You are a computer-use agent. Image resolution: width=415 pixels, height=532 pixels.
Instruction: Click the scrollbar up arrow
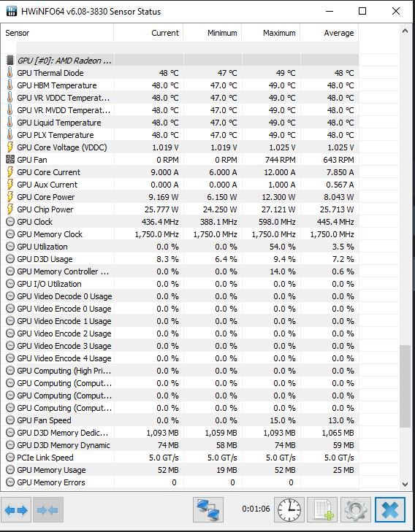405,31
